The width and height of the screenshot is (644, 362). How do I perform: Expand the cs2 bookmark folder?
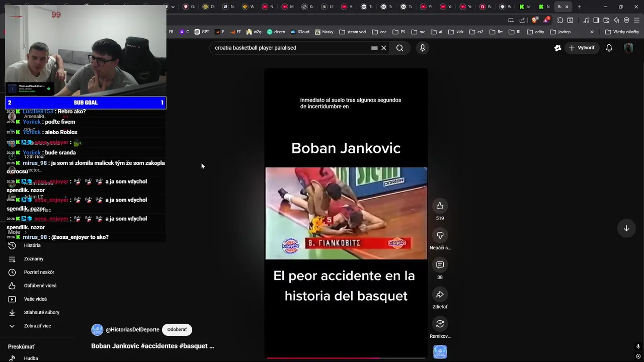pos(476,32)
